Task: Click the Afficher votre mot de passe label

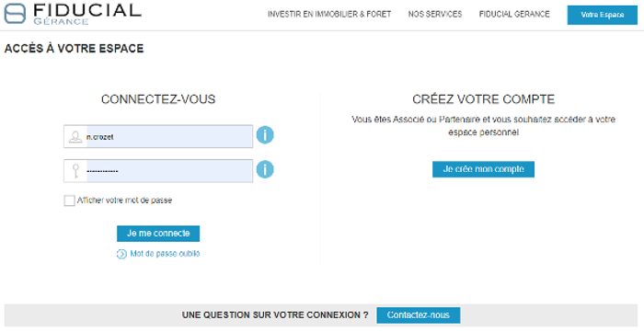Action: tap(124, 200)
